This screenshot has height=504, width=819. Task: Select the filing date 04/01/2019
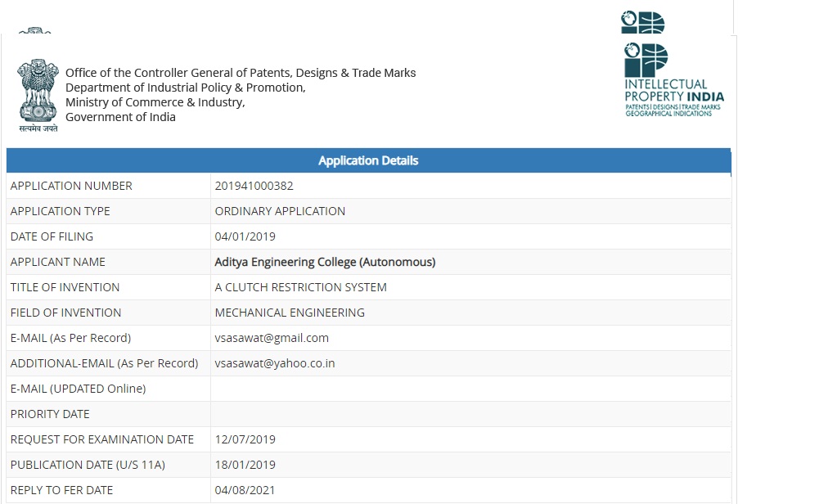(245, 236)
